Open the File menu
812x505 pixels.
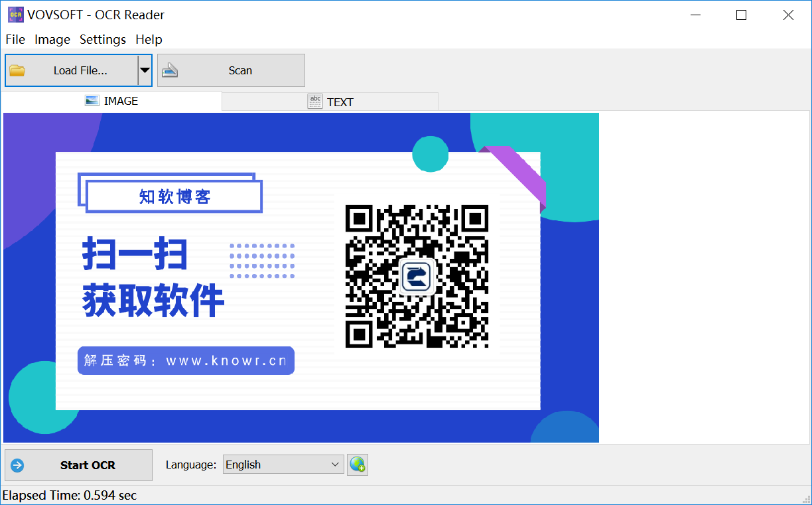15,39
